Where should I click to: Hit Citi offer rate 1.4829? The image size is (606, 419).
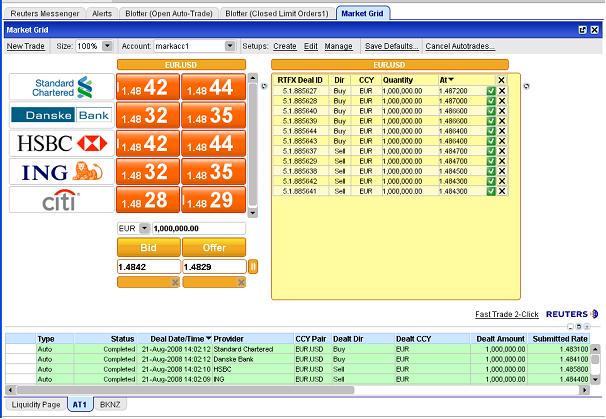click(214, 200)
